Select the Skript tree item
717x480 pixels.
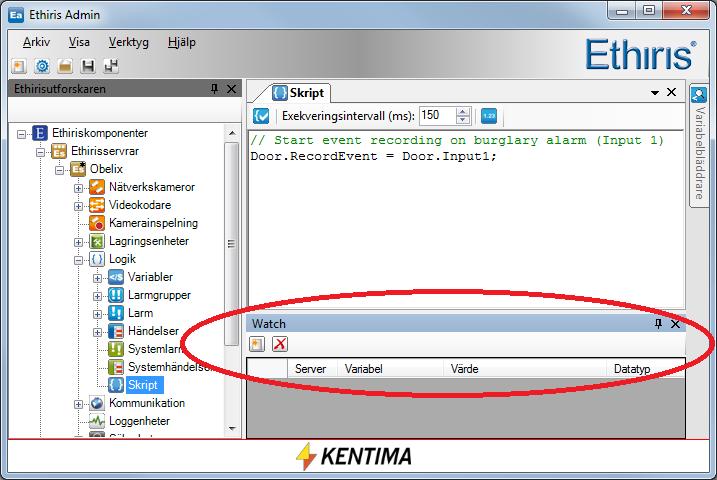click(x=143, y=385)
